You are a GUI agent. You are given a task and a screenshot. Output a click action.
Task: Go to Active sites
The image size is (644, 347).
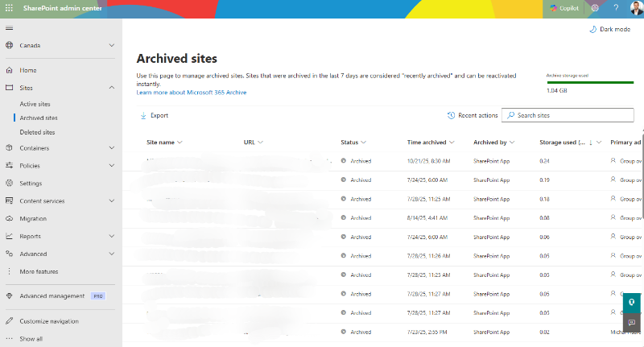[x=35, y=104]
